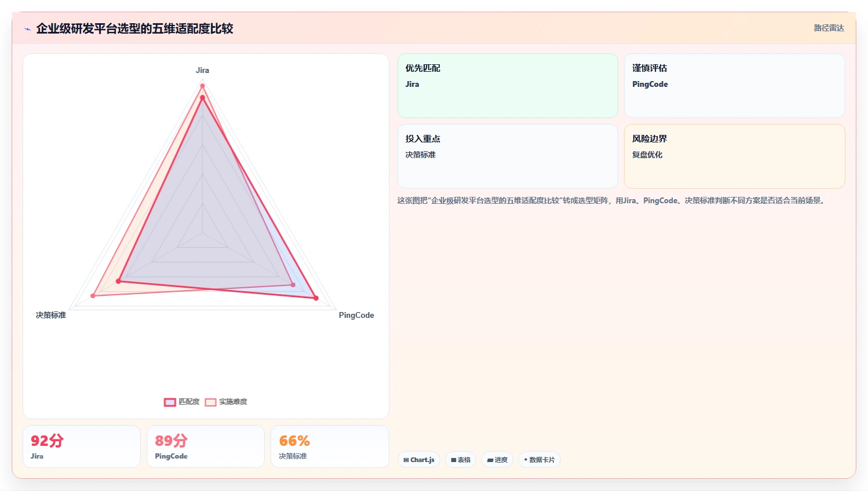Click the 实施难度 data point at 决策标准
This screenshot has width=868, height=491.
pyautogui.click(x=93, y=296)
